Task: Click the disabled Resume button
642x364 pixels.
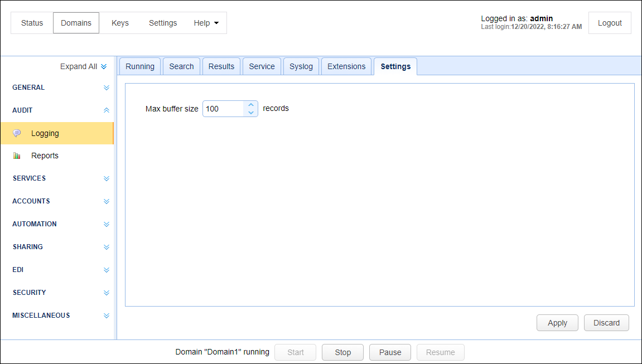Action: pos(441,352)
